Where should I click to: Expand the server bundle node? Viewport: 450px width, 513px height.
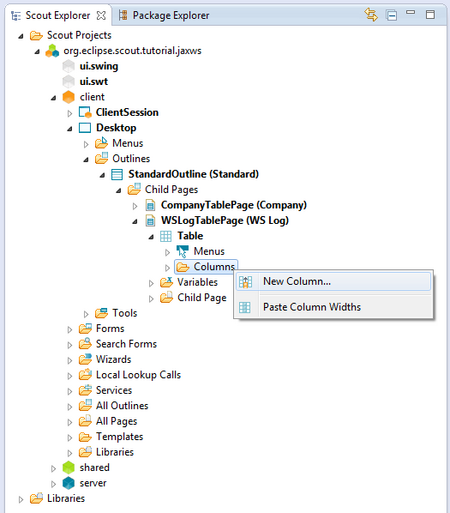53,484
